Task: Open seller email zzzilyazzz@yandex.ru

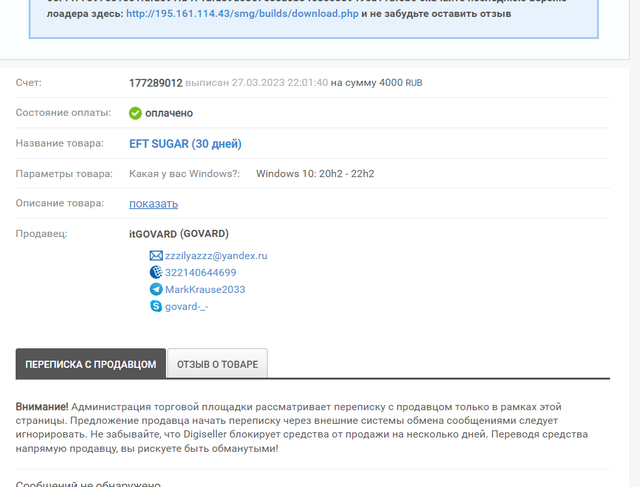Action: tap(216, 256)
